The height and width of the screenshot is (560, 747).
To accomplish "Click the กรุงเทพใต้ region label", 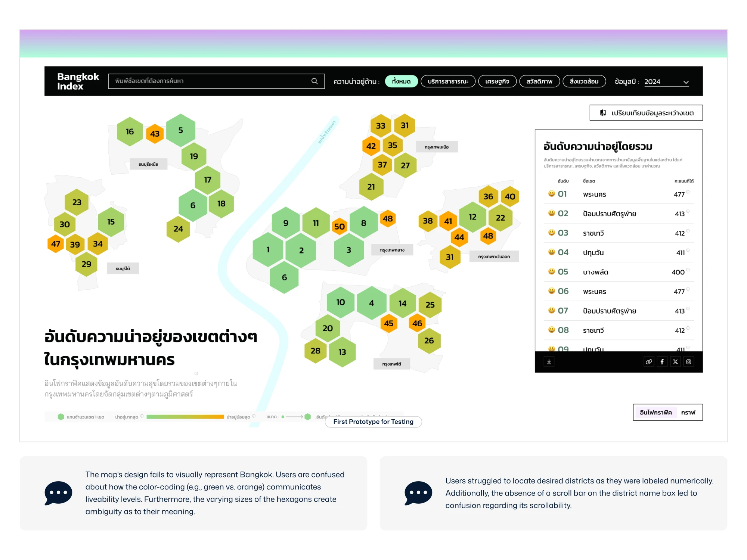I will (391, 364).
